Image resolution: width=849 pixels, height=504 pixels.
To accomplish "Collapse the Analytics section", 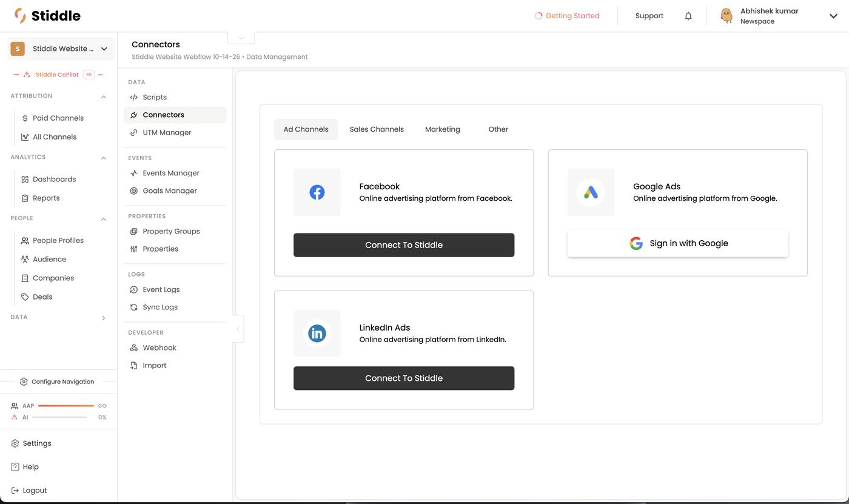I will [103, 158].
